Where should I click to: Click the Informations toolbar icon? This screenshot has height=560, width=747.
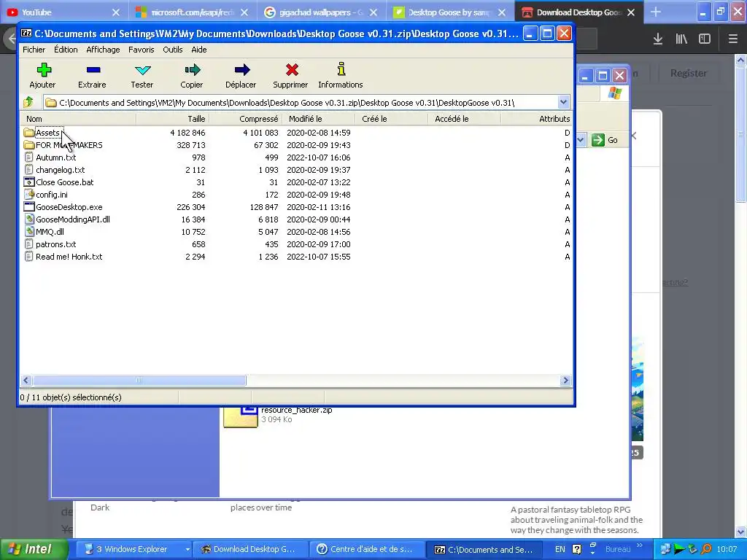[x=341, y=69]
